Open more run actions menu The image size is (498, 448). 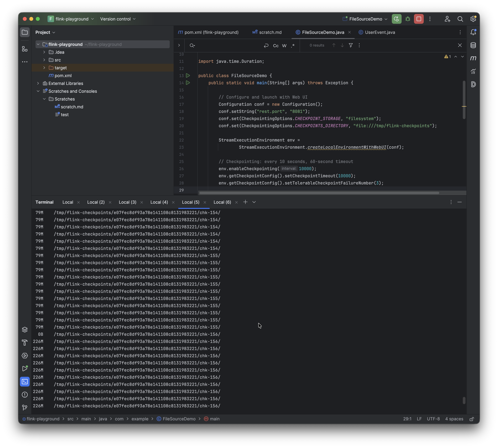click(430, 19)
